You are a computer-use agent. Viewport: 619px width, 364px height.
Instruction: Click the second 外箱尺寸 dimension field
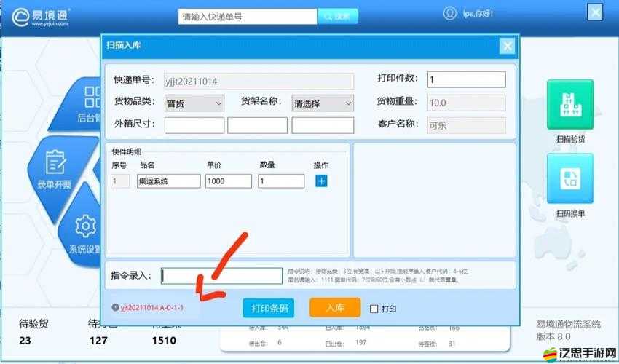coord(257,125)
